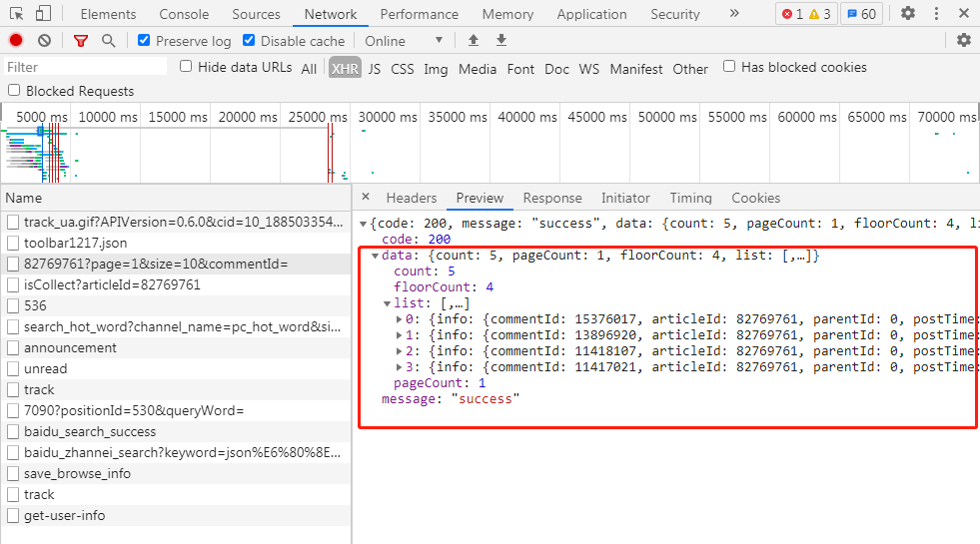
Task: Toggle the red filter funnel icon
Action: tap(81, 41)
